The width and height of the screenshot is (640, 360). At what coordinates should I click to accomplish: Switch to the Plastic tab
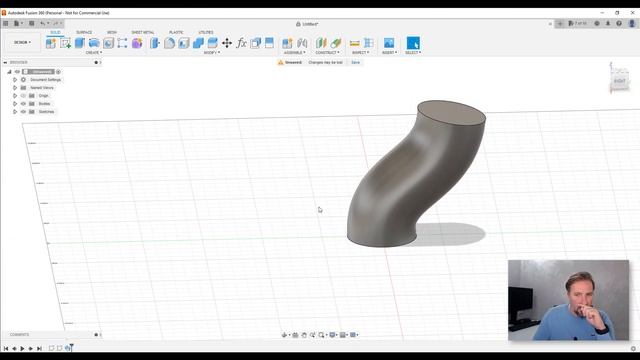tap(176, 32)
